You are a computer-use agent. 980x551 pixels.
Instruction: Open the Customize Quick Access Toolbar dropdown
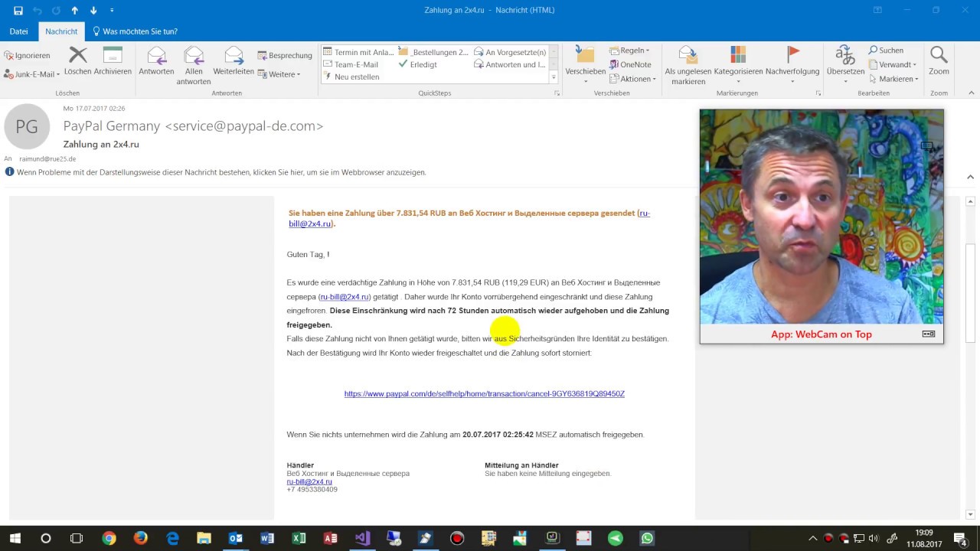tap(112, 11)
